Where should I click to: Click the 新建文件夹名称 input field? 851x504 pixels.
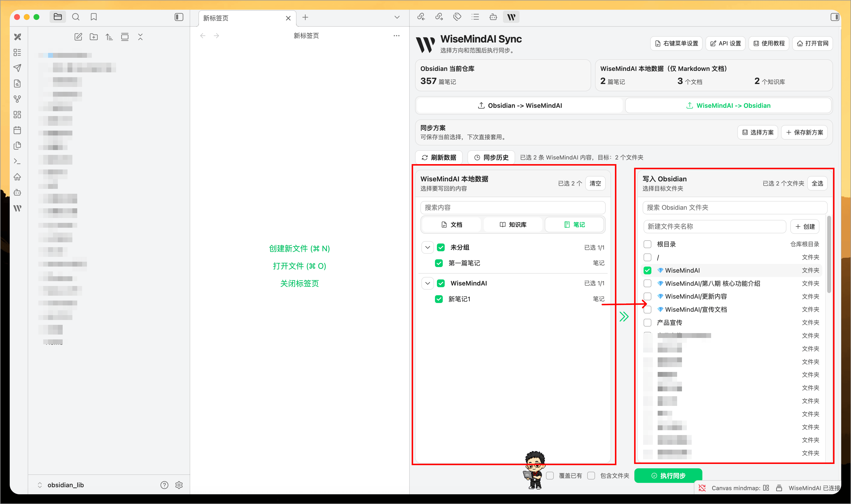715,227
